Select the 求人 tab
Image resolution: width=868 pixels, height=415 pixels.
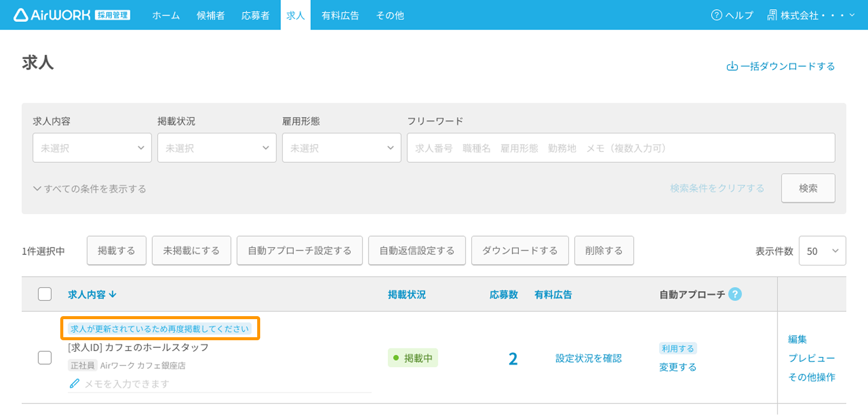(x=295, y=15)
